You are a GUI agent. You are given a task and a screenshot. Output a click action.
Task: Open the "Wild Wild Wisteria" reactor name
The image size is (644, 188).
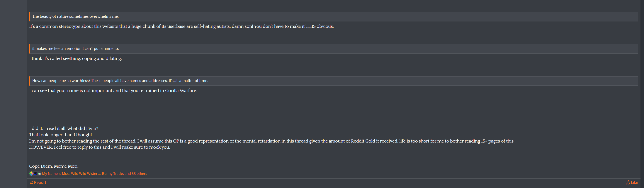[x=85, y=173]
